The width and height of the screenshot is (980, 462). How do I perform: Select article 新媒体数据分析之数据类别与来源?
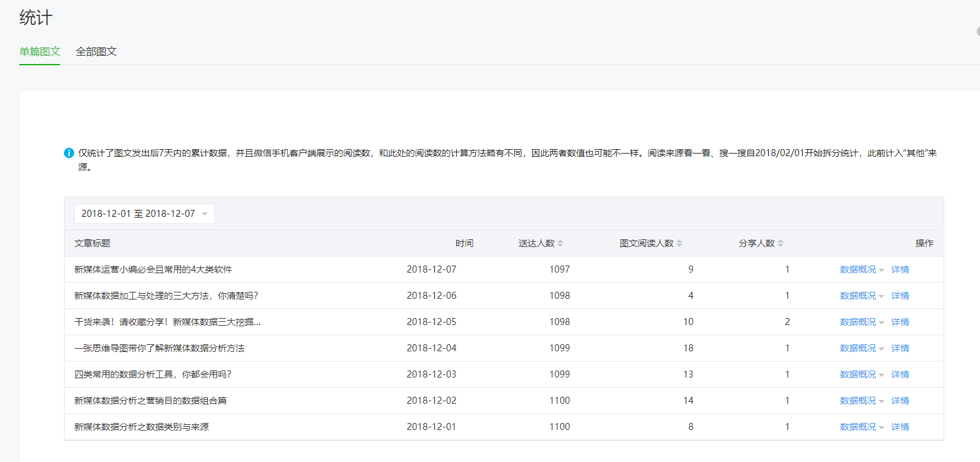(x=141, y=427)
